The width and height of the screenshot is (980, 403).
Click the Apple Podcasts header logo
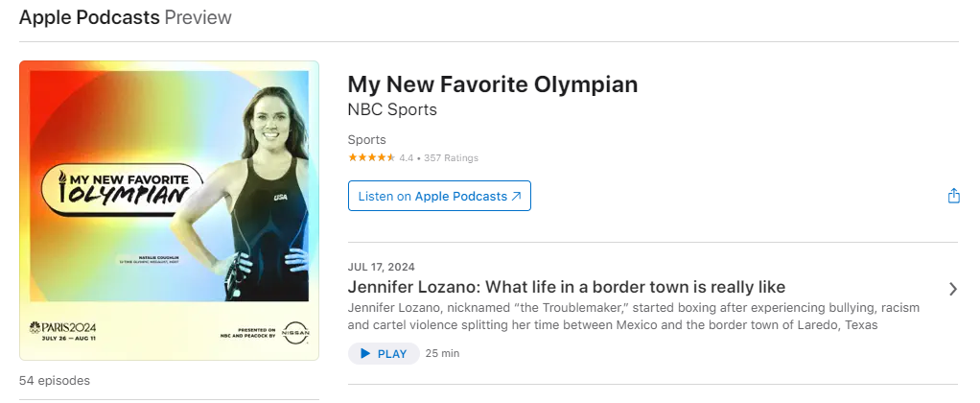89,17
